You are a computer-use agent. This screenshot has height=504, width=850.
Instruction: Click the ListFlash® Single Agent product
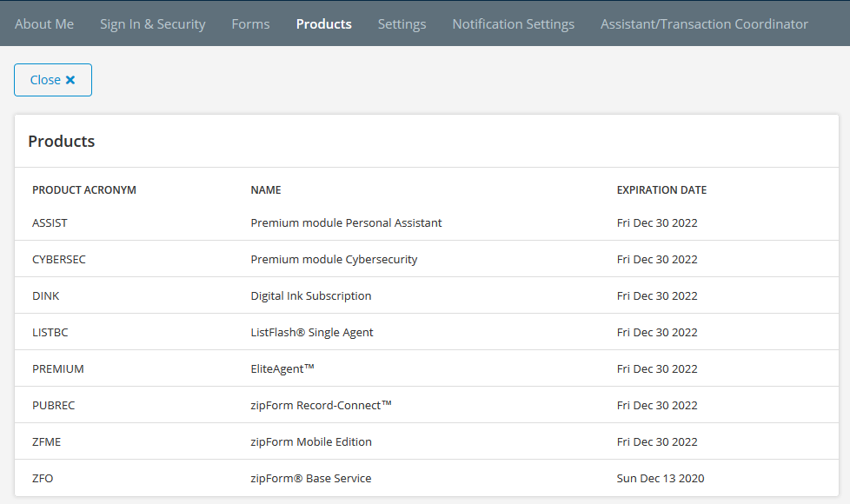click(311, 332)
